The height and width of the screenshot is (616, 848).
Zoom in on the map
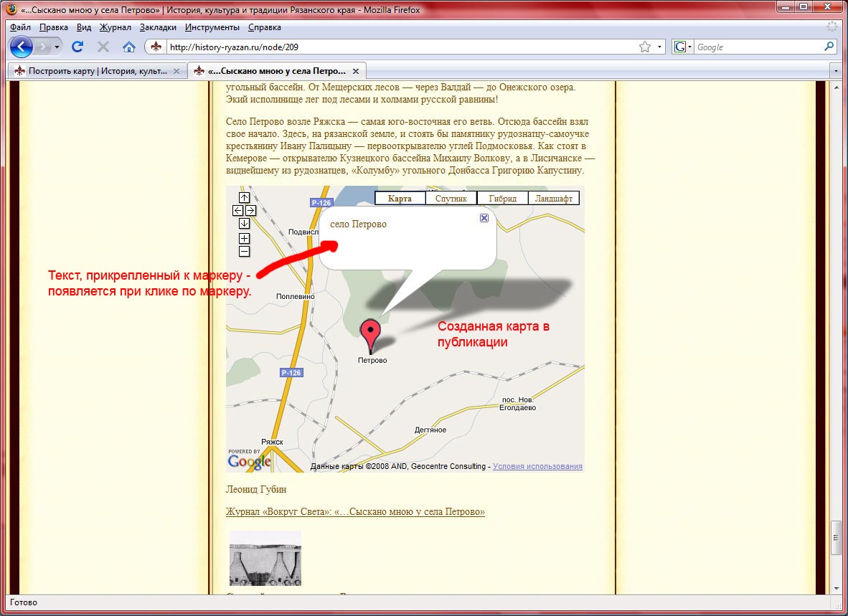(245, 238)
